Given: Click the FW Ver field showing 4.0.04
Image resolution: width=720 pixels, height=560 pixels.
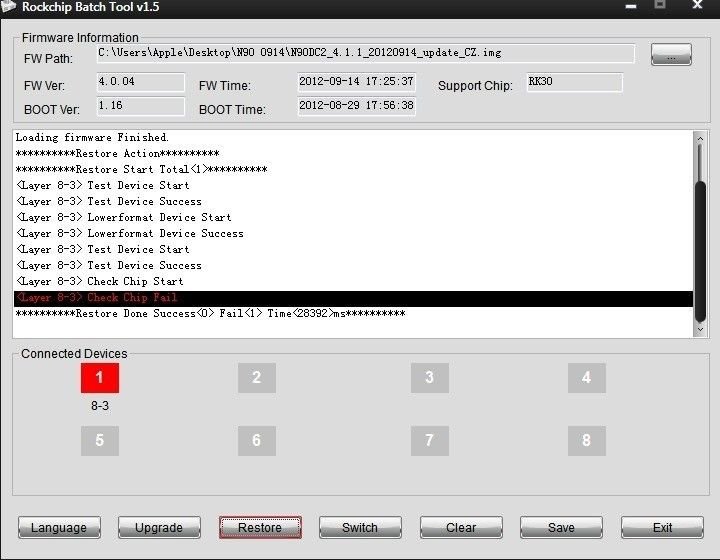Looking at the screenshot, I should [x=141, y=82].
